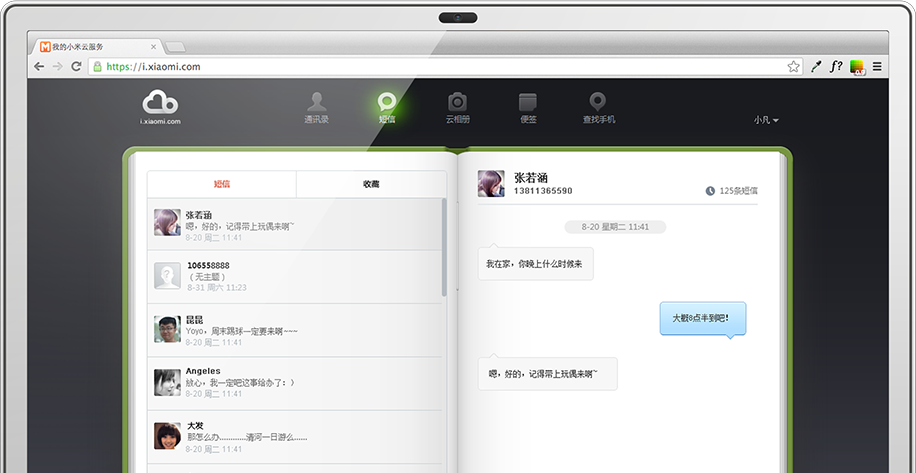This screenshot has width=916, height=473.
Task: Open the Angeles conversation
Action: pos(295,383)
